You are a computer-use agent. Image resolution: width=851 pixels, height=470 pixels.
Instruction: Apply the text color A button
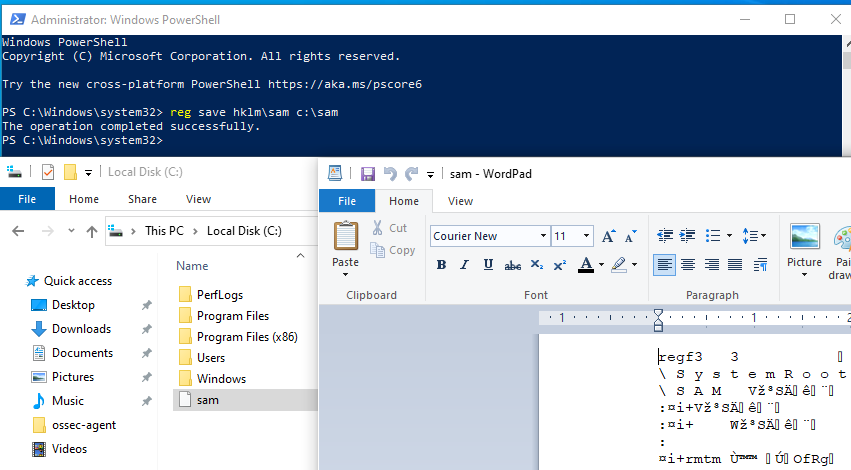coord(586,265)
